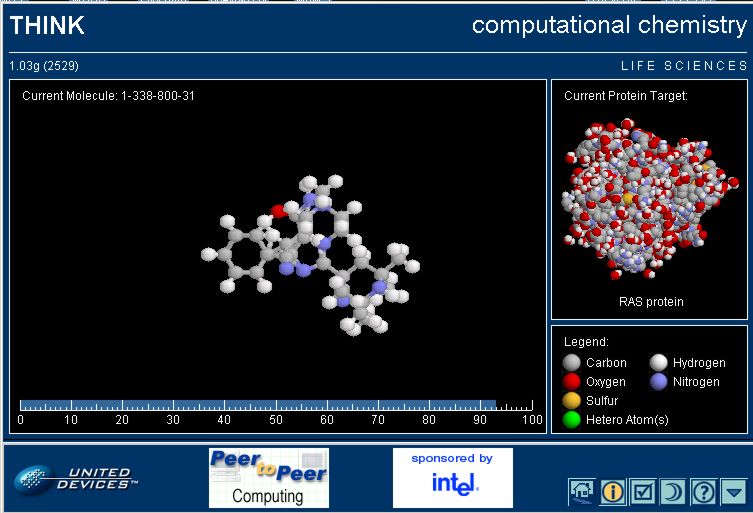Click the 'RAS protein' caption
753x513 pixels.
pos(651,302)
